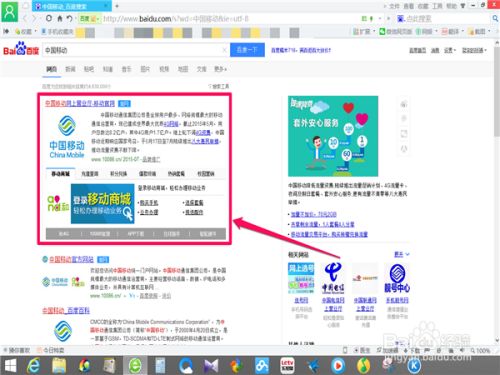
Task: Reload the page with the refresh icon
Action: 49,18
